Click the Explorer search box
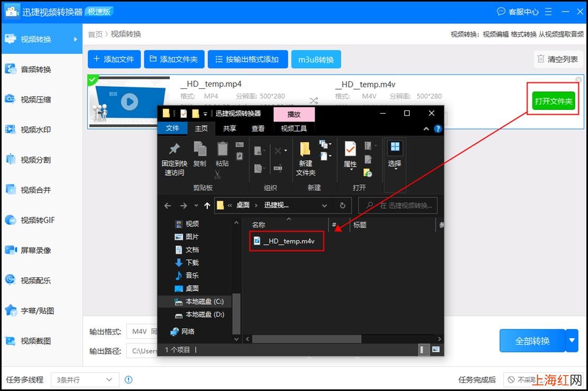The image size is (588, 391). pos(398,206)
